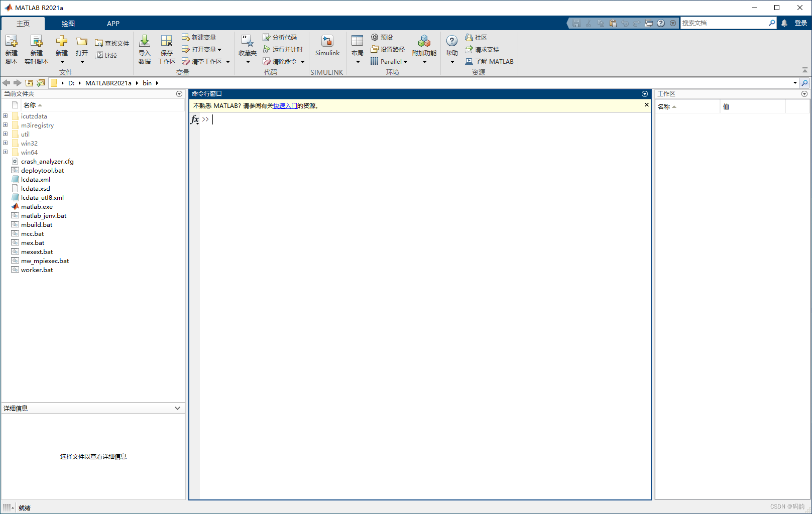
Task: Open the 清除命令 dropdown arrow
Action: point(303,62)
